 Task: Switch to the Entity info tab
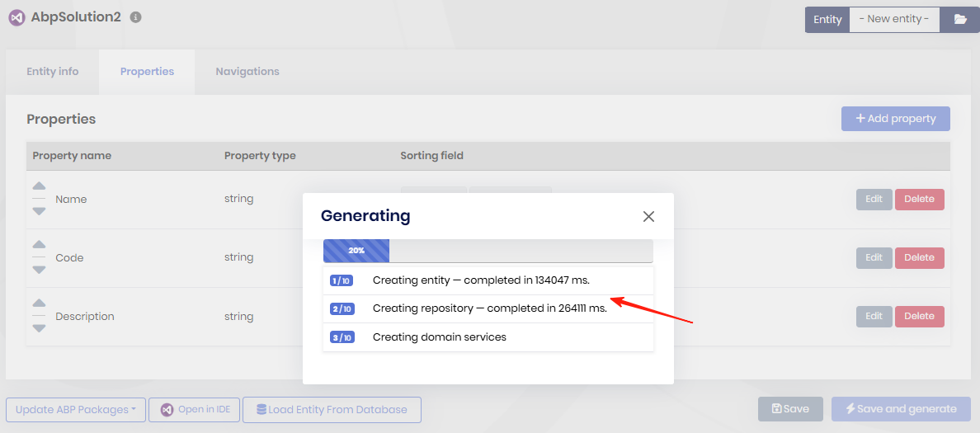point(53,72)
